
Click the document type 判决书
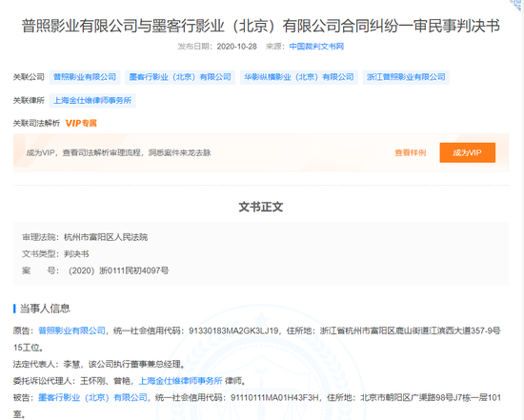tap(76, 254)
